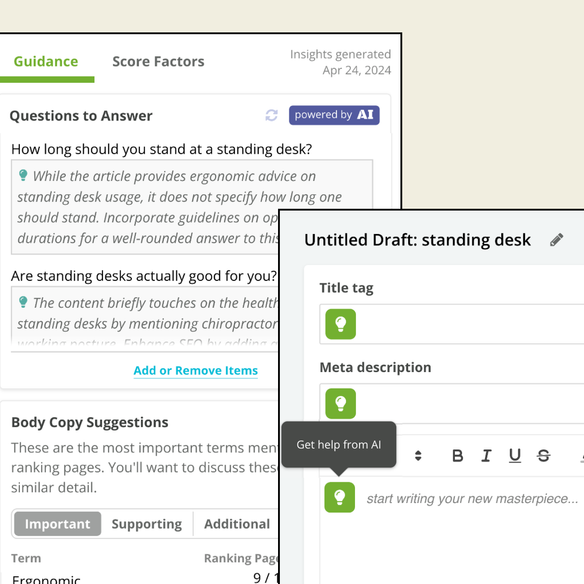Open the Add or Remove Items link

[196, 371]
